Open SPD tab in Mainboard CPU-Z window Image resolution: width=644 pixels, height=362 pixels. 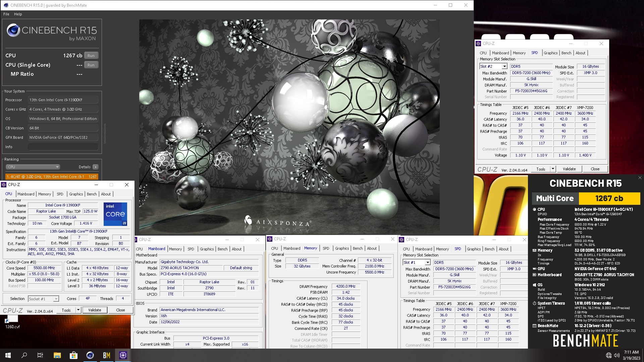point(191,249)
